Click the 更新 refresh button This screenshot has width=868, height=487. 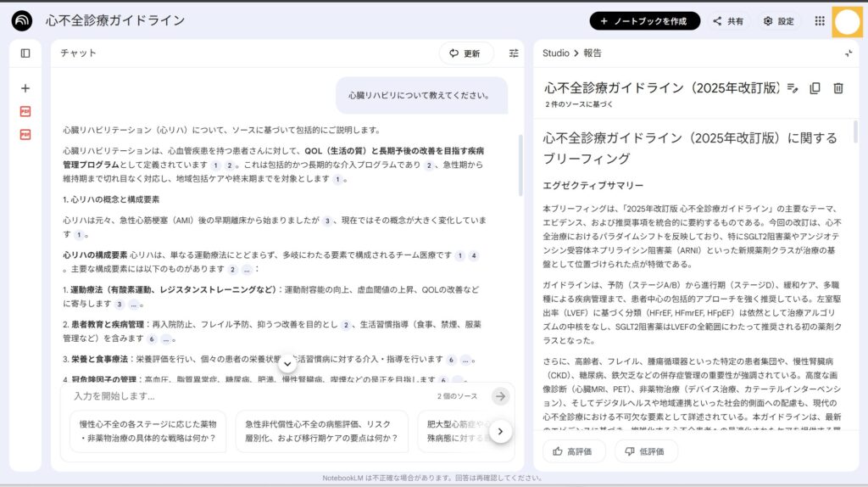(x=465, y=53)
